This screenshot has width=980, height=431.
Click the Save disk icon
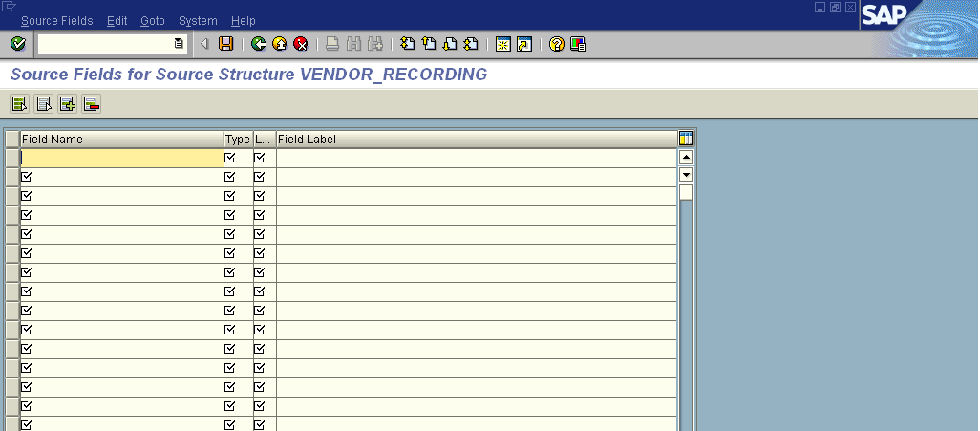coord(226,44)
